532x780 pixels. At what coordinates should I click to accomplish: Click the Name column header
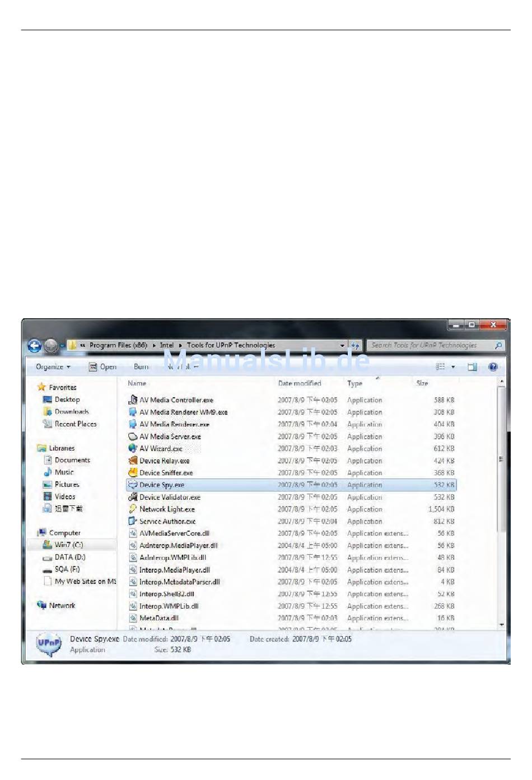pyautogui.click(x=137, y=384)
